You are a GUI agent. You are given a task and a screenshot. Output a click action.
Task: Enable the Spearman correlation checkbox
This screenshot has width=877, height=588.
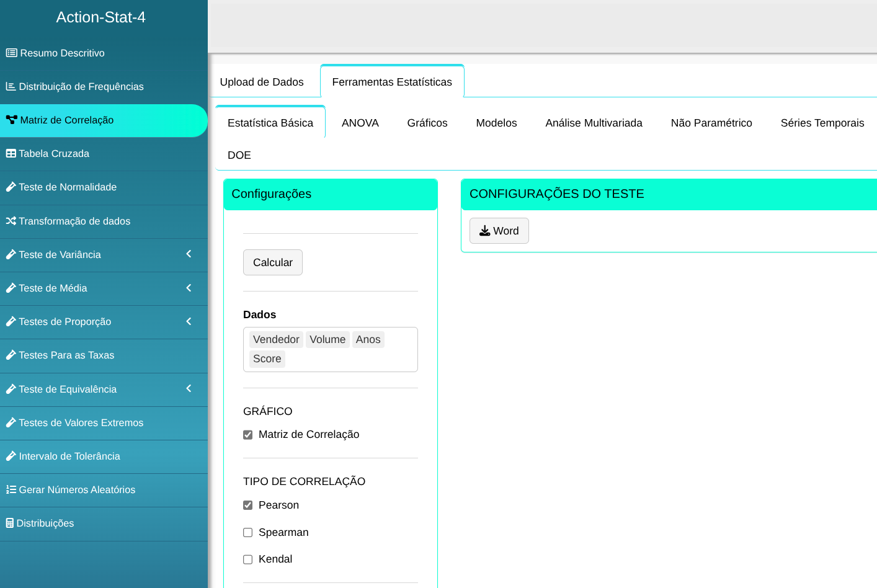pos(248,533)
